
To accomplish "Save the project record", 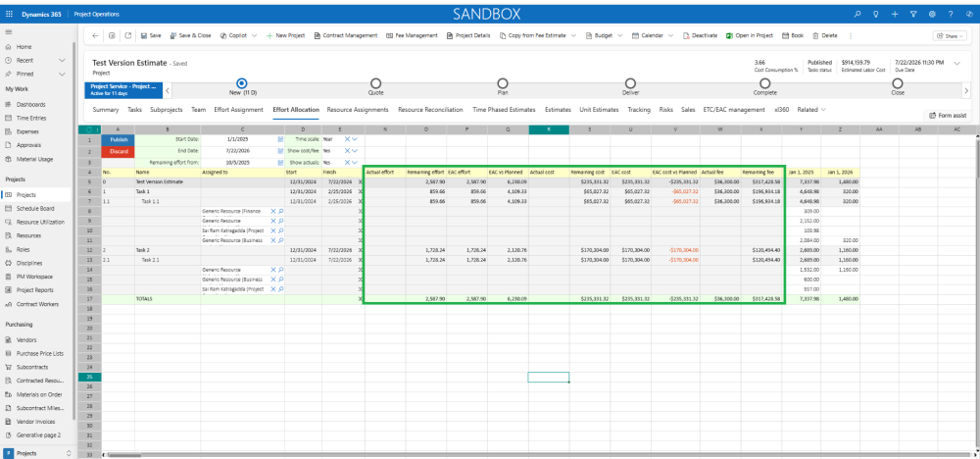I will pos(151,35).
